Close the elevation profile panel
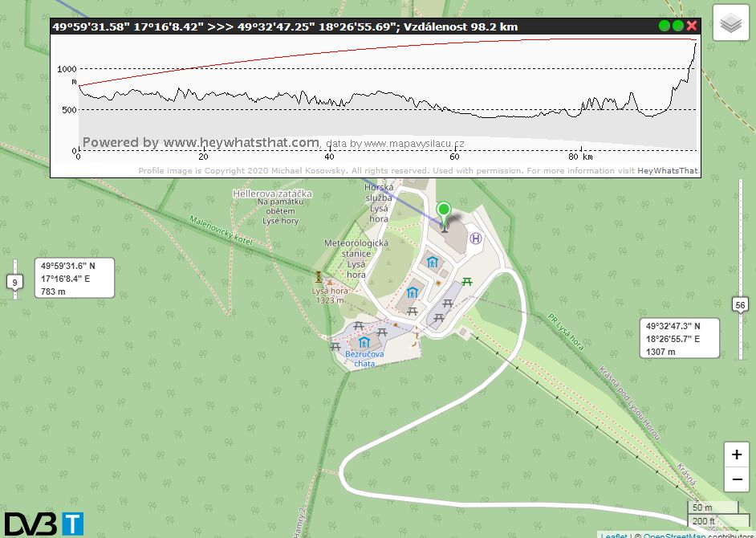The image size is (756, 538). pos(692,26)
